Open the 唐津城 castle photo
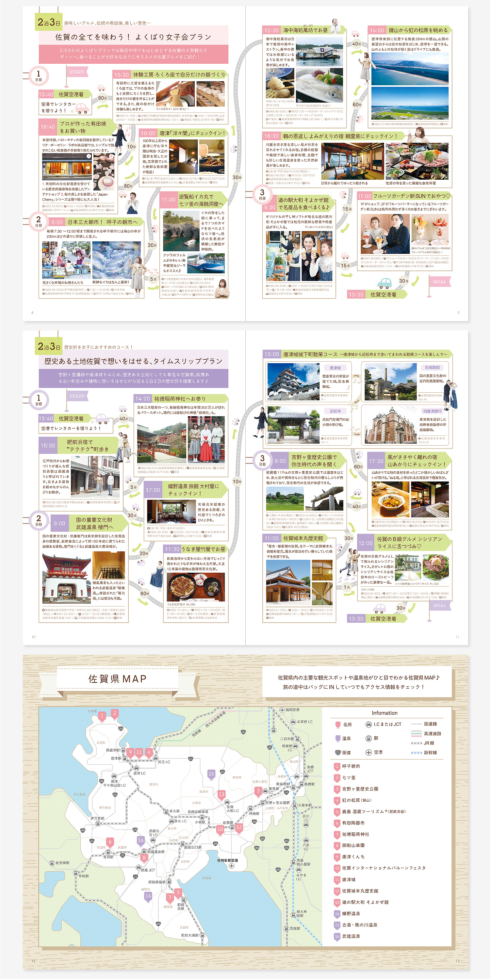The image size is (490, 980). 293,381
